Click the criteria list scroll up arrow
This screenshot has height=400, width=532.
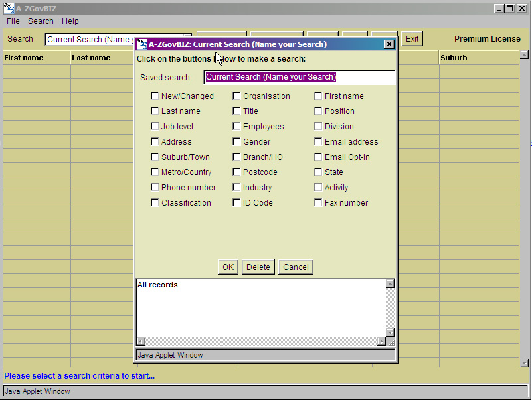click(x=390, y=284)
